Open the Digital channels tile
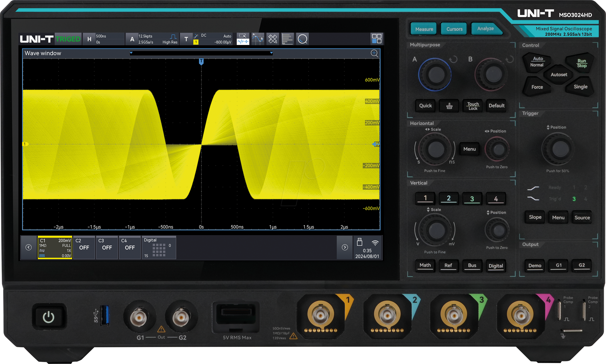The image size is (606, 364). [159, 247]
